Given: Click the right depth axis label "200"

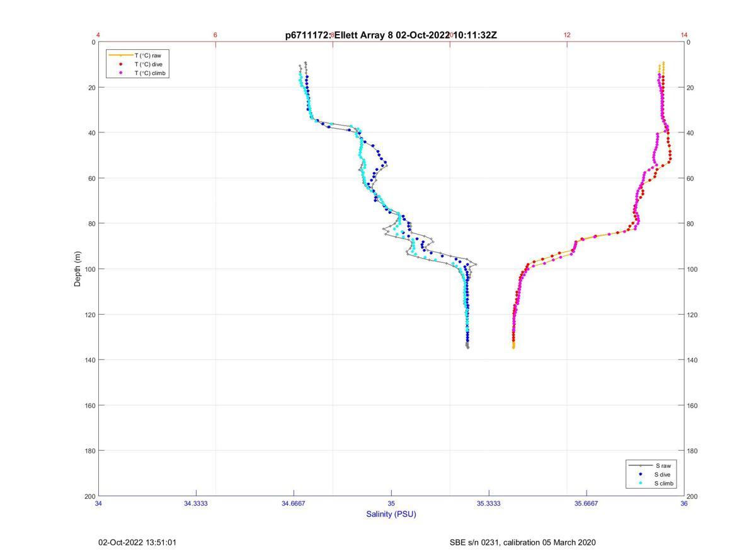Looking at the screenshot, I should 692,496.
